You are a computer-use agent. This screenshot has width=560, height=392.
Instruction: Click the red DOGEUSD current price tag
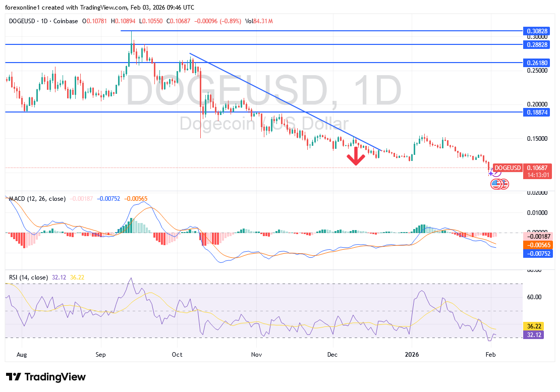tap(507, 167)
